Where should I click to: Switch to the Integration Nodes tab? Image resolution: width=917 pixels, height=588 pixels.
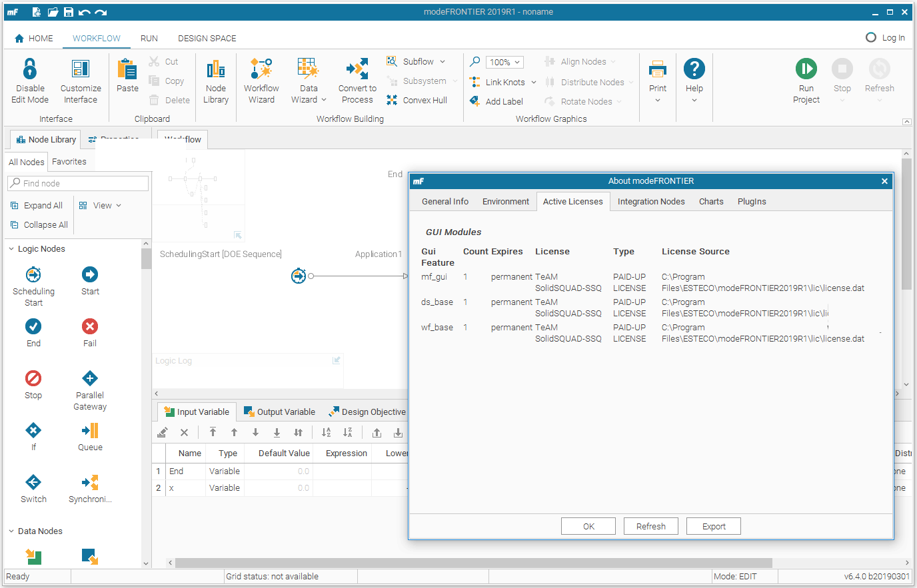point(650,201)
